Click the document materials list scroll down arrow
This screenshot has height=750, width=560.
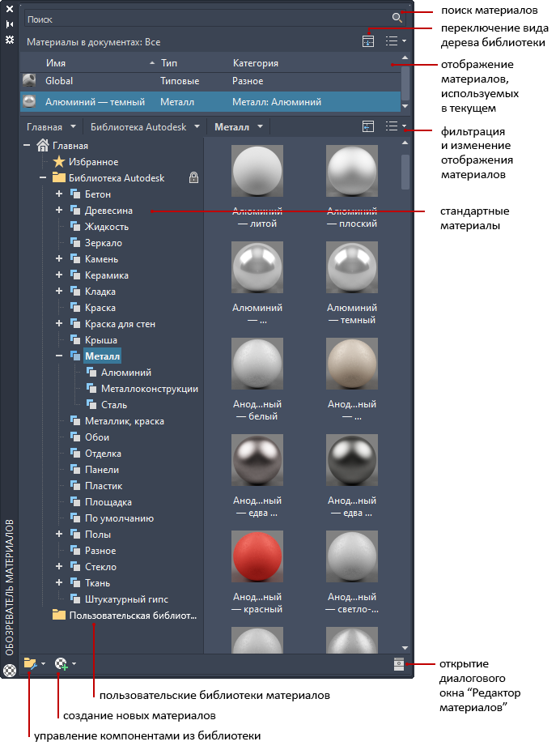[x=405, y=106]
